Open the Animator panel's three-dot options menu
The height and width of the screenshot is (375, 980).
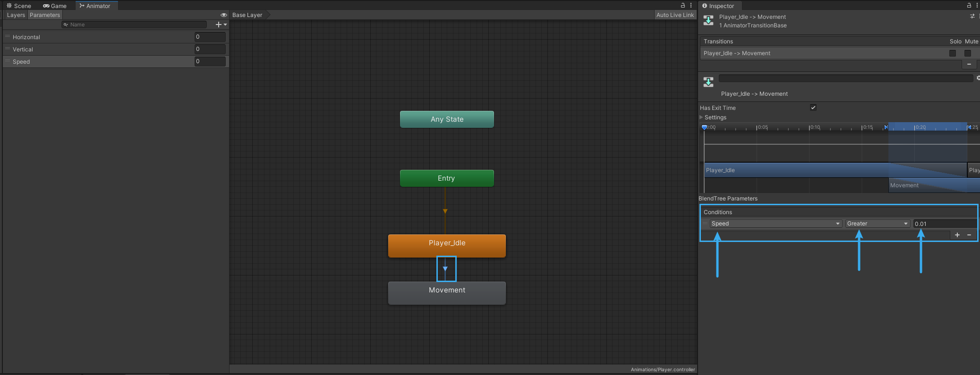pos(691,6)
